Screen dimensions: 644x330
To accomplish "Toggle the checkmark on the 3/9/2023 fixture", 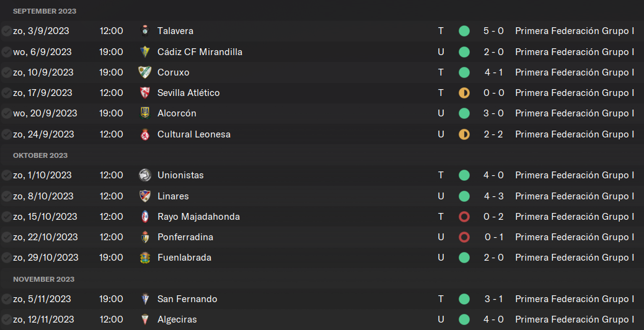I will click(6, 31).
